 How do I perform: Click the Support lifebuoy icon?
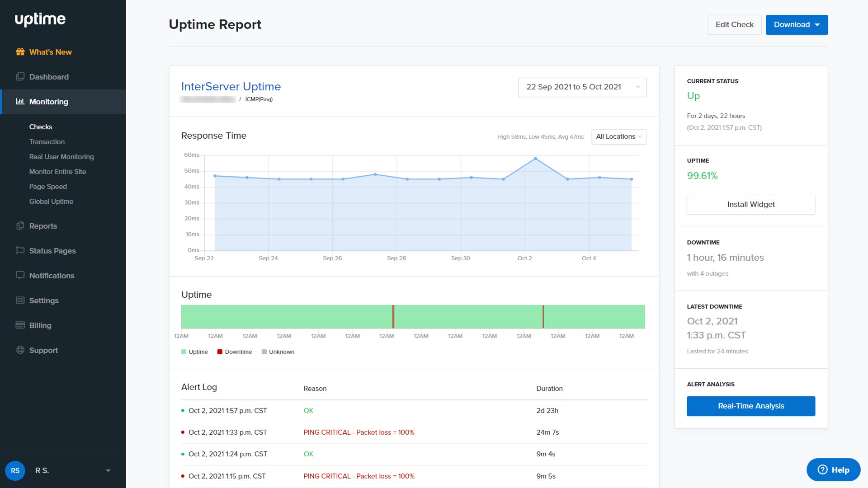[20, 350]
